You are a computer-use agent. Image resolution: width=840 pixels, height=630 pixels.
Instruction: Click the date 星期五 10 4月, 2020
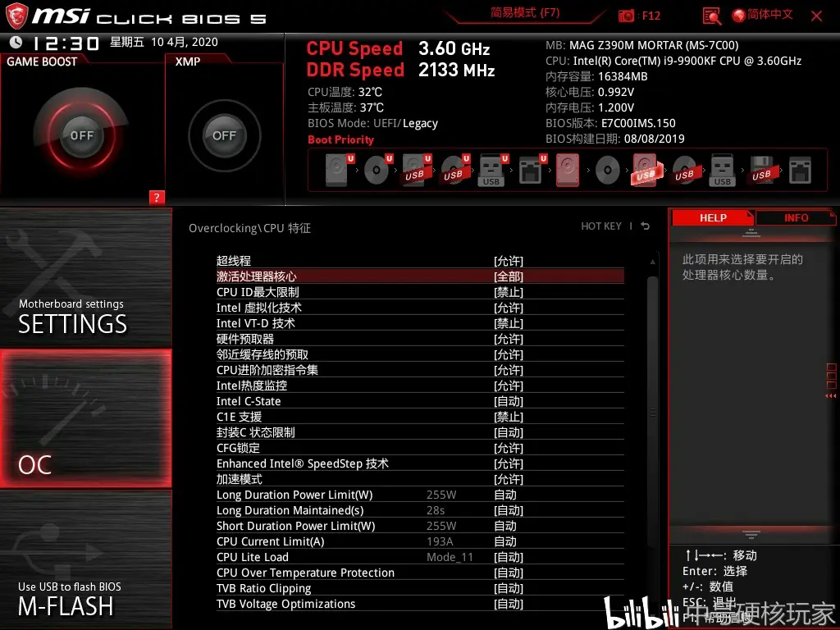point(164,42)
